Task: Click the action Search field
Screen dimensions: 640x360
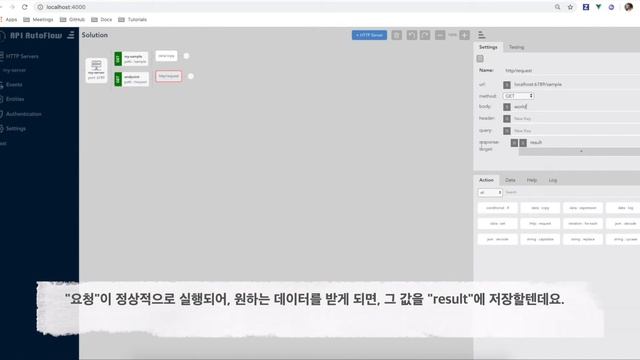Action: [x=571, y=192]
